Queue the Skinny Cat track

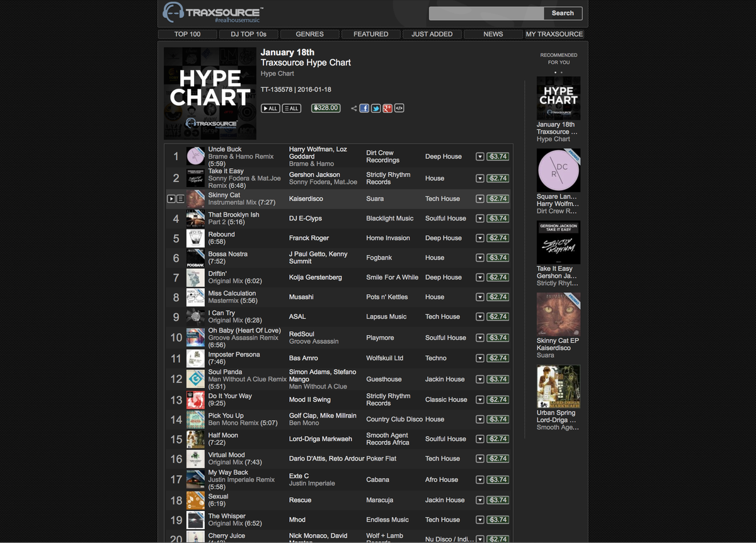point(180,198)
